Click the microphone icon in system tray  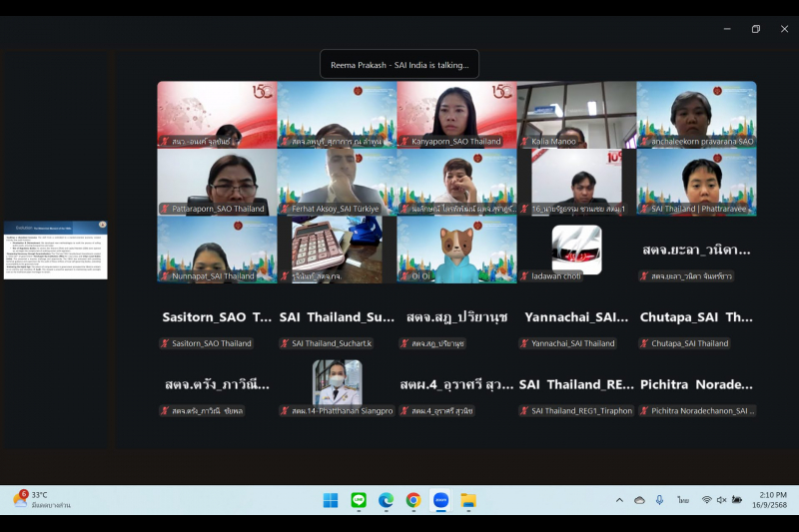pyautogui.click(x=659, y=500)
